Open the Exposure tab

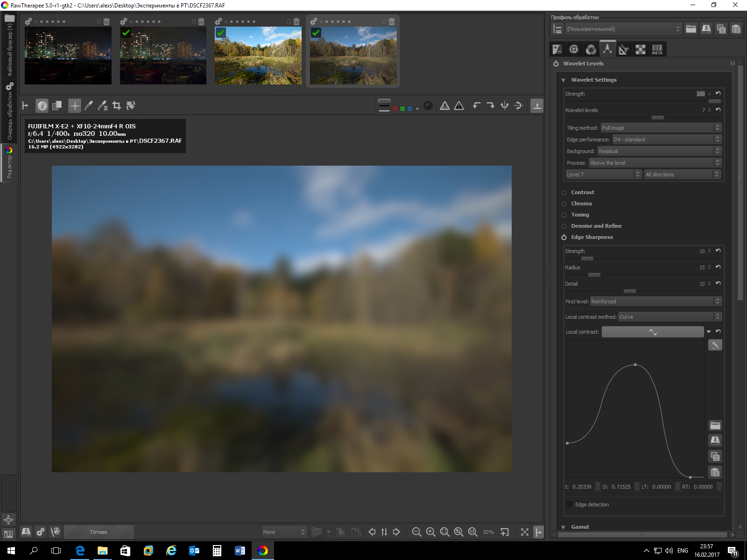tap(557, 49)
